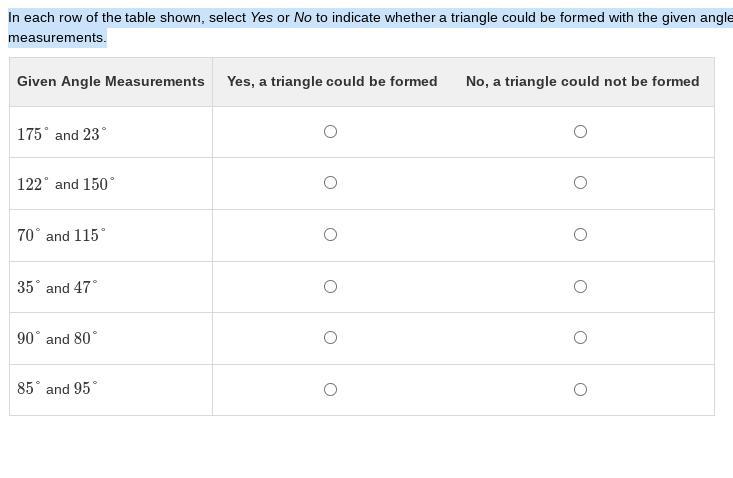Click the 'Yes, a triangle could be formed' header
The width and height of the screenshot is (733, 478).
332,81
